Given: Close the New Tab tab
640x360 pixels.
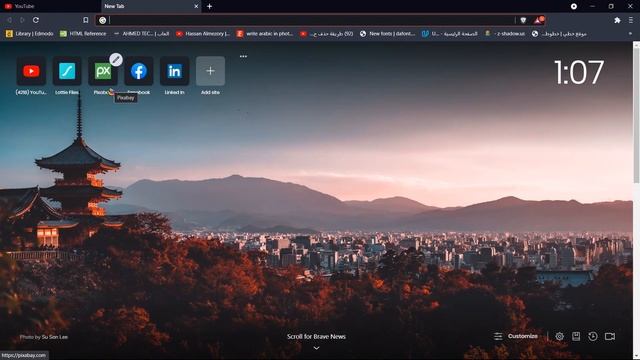Looking at the screenshot, I should 196,6.
